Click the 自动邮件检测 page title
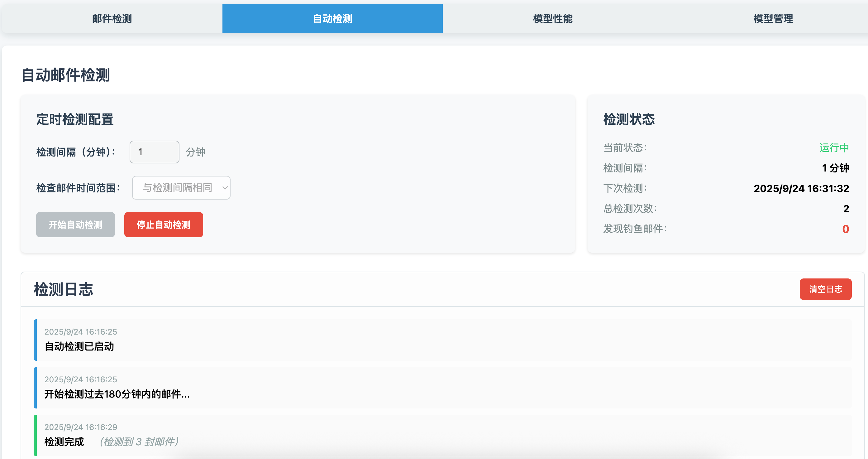The width and height of the screenshot is (868, 459). coord(66,75)
